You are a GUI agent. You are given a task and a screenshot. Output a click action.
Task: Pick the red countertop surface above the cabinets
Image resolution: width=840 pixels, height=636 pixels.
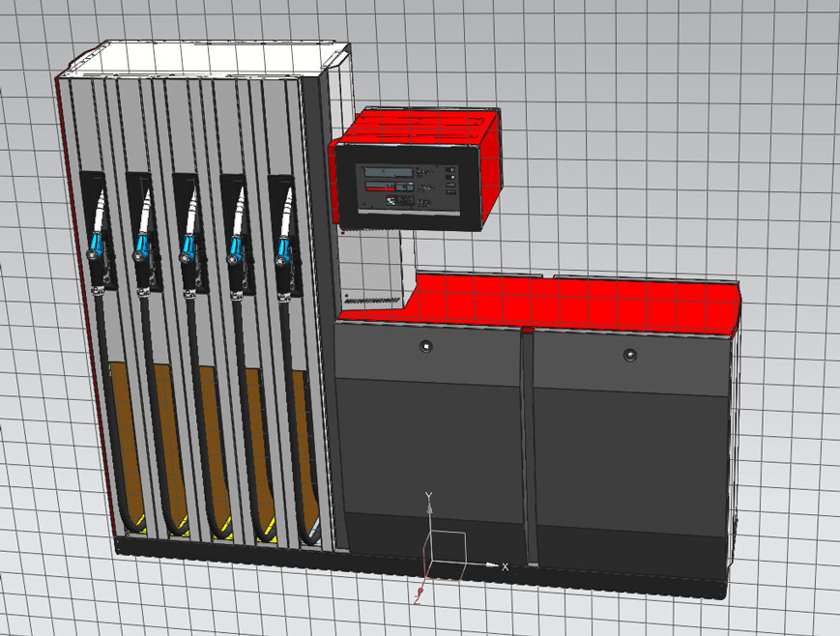[580, 300]
